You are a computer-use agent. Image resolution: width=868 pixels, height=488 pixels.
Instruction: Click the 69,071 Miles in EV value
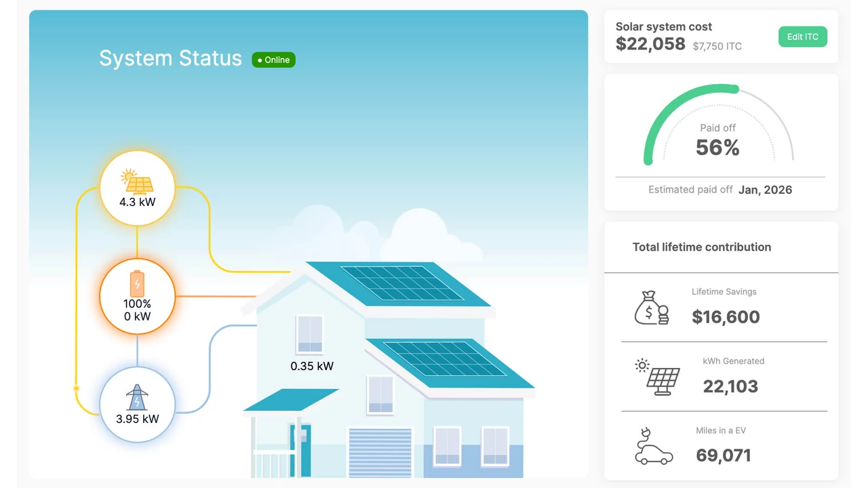[723, 455]
